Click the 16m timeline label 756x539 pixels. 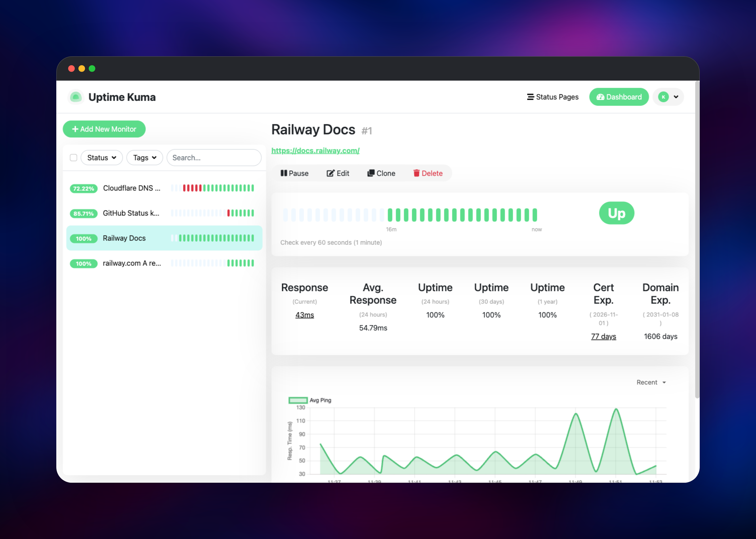click(391, 229)
